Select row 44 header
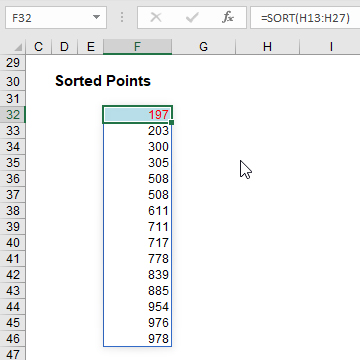Image resolution: width=360 pixels, height=360 pixels. [x=13, y=307]
